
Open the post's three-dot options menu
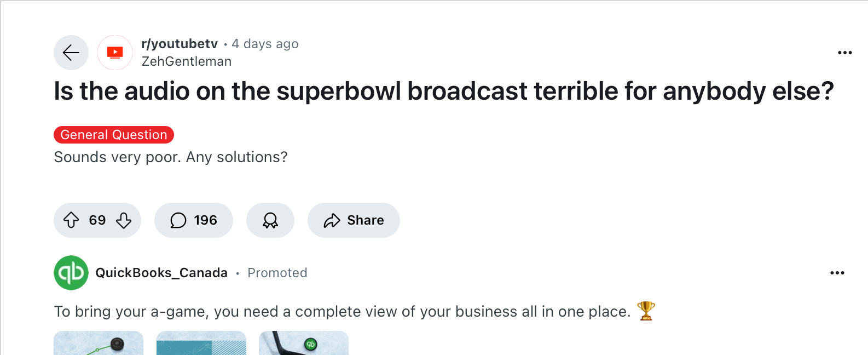tap(844, 53)
